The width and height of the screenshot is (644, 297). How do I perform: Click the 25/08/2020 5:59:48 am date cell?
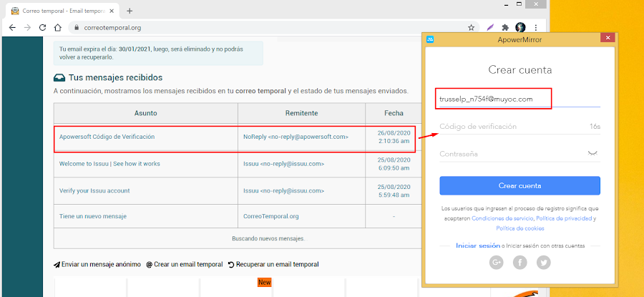point(394,190)
